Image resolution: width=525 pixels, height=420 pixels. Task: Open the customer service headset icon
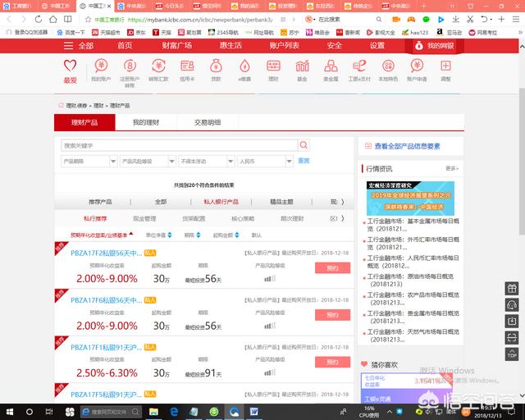(x=512, y=305)
